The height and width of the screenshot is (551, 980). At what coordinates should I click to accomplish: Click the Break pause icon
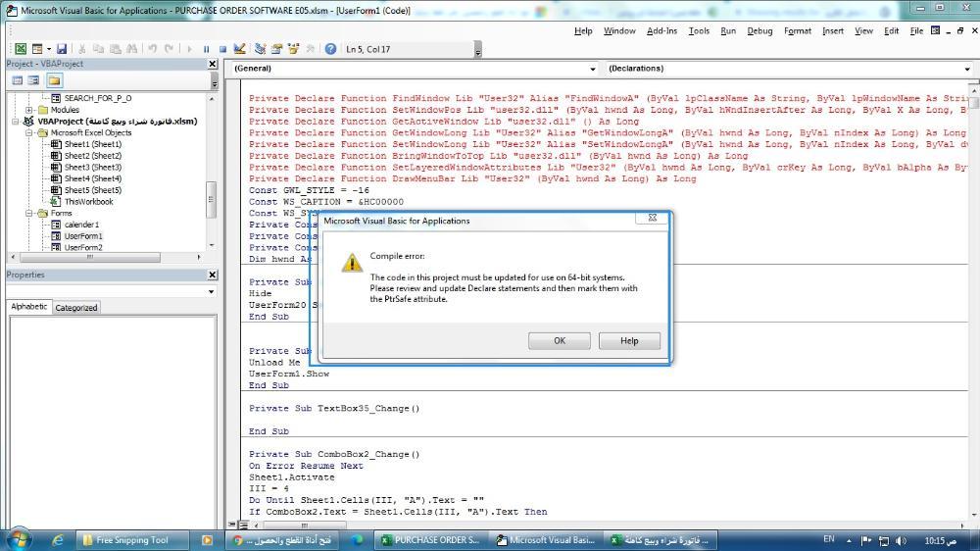tap(206, 49)
